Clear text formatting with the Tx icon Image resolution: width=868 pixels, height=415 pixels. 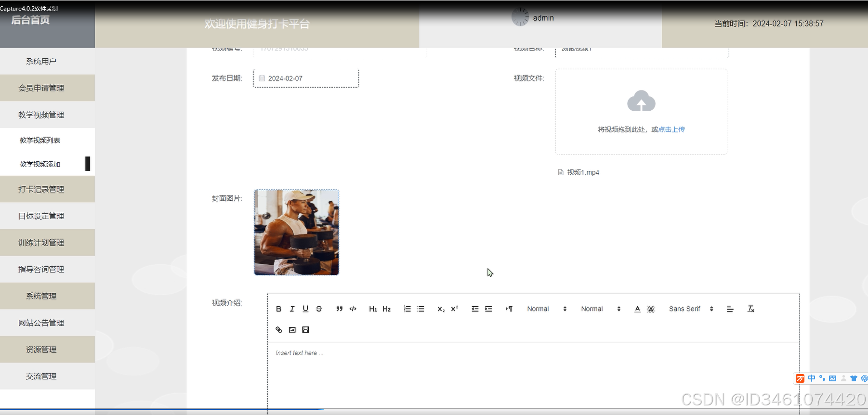pos(750,309)
